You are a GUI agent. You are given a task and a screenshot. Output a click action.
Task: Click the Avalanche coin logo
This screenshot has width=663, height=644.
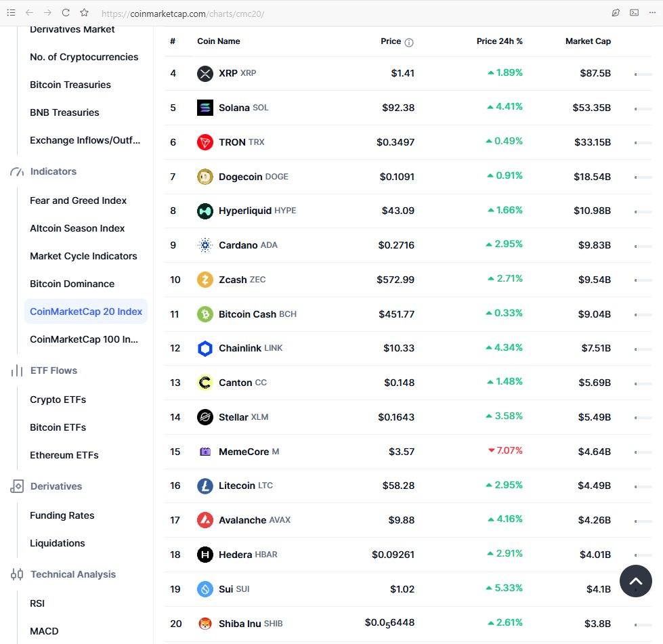click(x=205, y=520)
